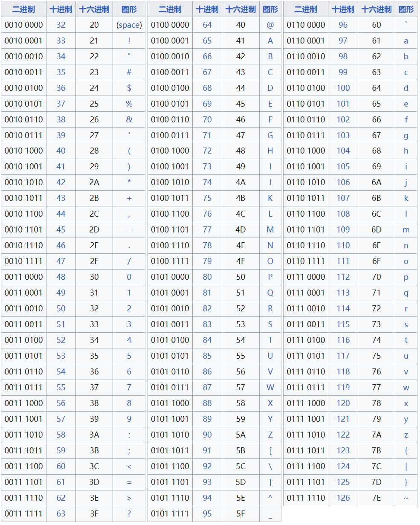Viewport: 420px width, 525px height.
Task: Follow the plus sign + link
Action: (x=129, y=198)
